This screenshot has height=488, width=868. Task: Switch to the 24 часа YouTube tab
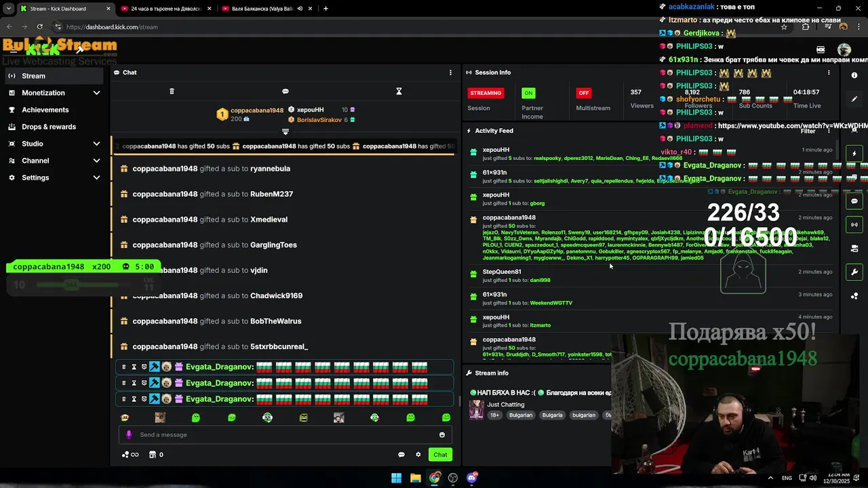click(165, 9)
